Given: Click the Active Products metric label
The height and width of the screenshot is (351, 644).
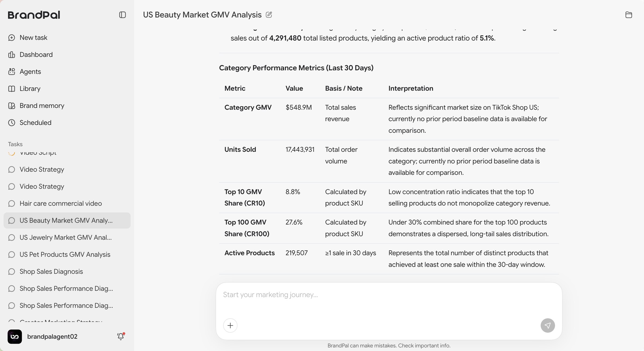Looking at the screenshot, I should point(250,253).
